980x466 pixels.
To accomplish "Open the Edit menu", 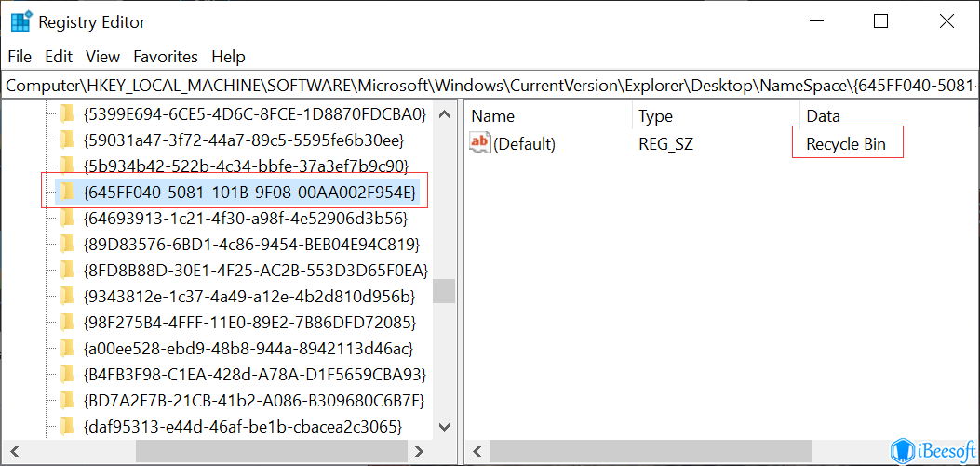I will [x=59, y=57].
